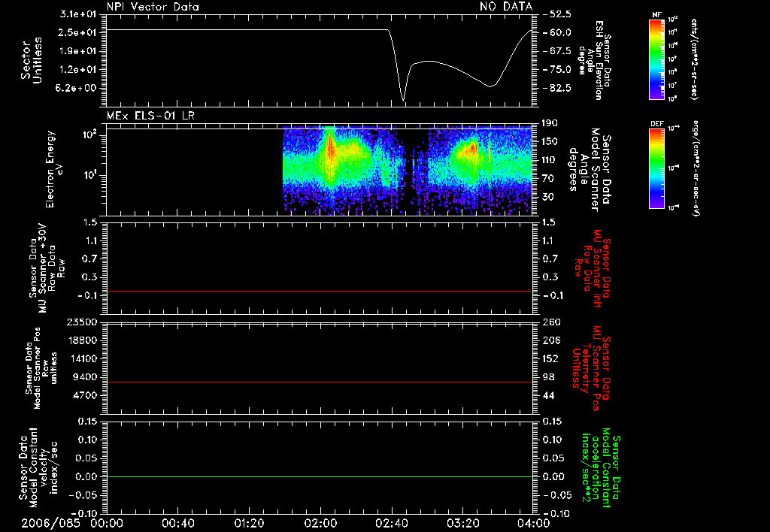Click the "260" telemetry tick value

pos(551,322)
